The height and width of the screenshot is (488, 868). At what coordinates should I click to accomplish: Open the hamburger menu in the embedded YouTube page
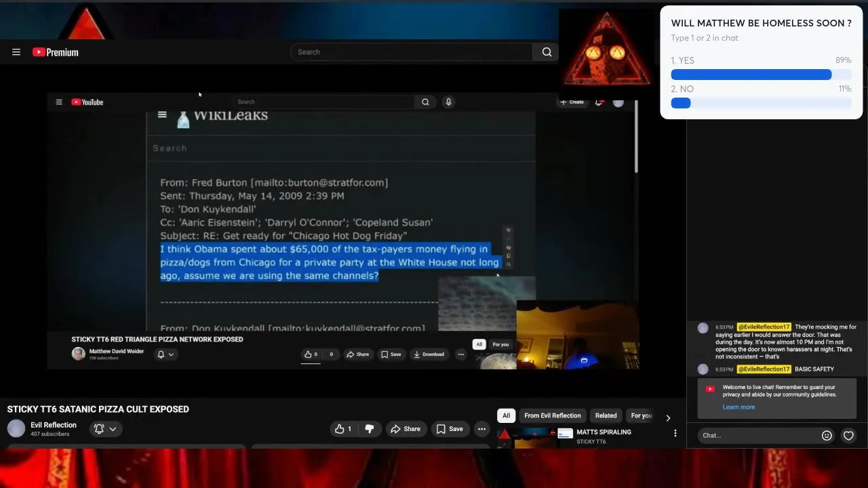59,102
